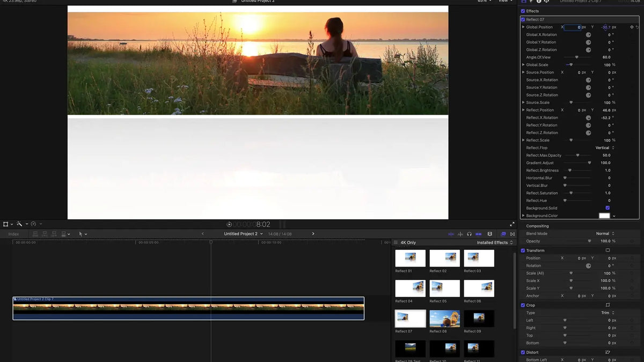Viewport: 644px width, 362px height.
Task: Toggle audio skimming waveform icon
Action: point(460,234)
